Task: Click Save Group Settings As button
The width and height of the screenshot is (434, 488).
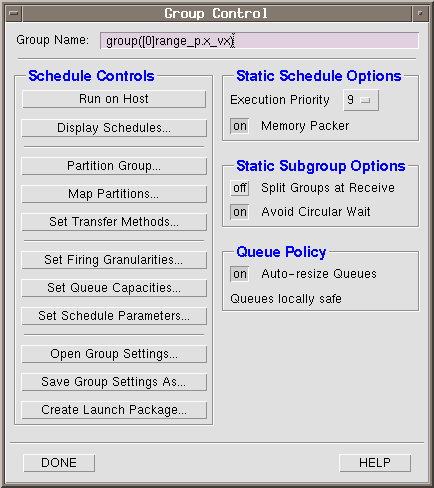Action: (x=114, y=382)
